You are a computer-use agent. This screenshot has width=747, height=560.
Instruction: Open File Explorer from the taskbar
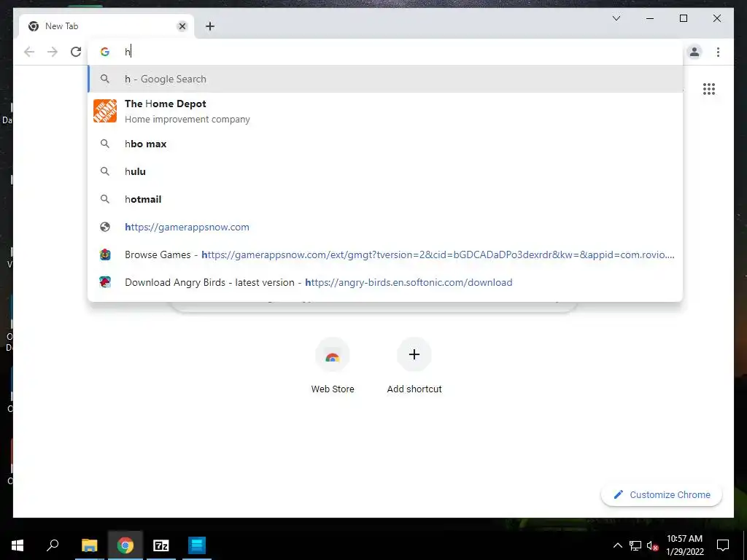tap(89, 545)
